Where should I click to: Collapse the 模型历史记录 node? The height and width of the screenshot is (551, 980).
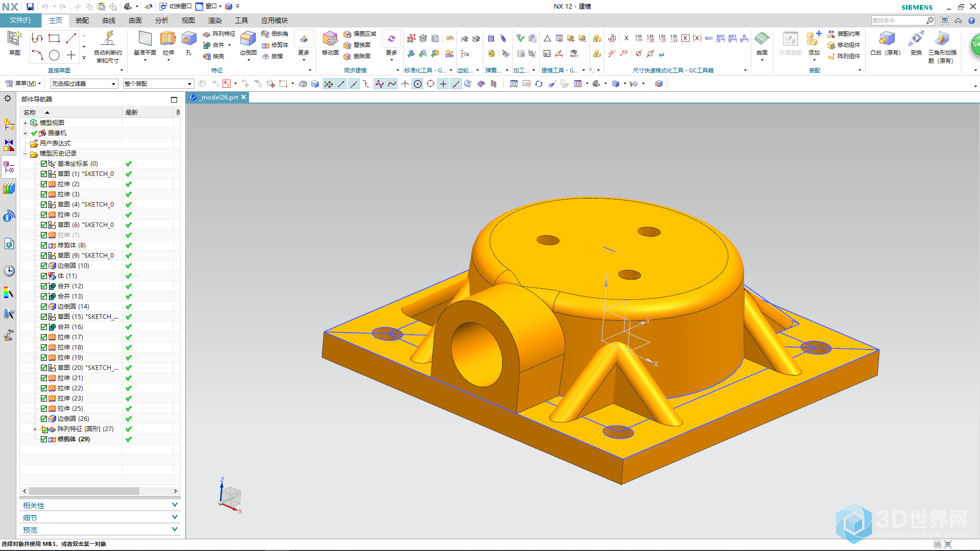click(x=26, y=154)
